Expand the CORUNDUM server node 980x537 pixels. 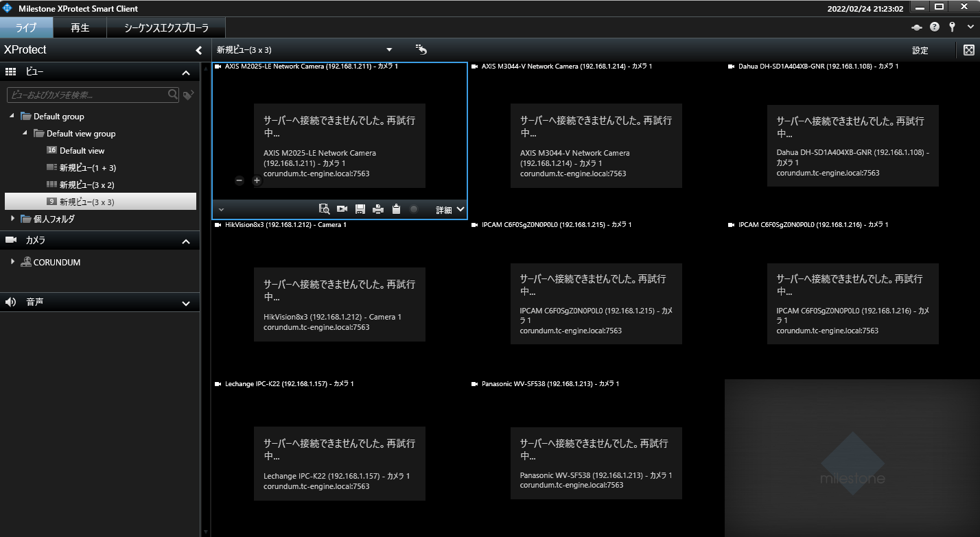tap(12, 261)
